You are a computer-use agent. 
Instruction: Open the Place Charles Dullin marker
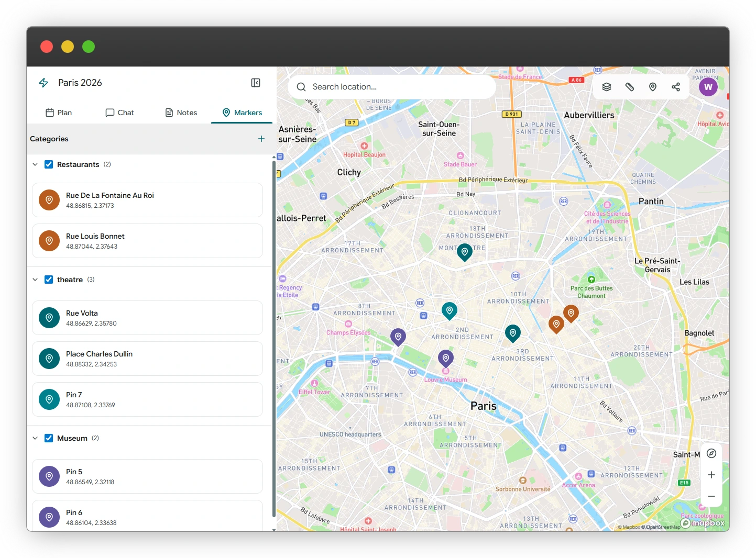147,359
